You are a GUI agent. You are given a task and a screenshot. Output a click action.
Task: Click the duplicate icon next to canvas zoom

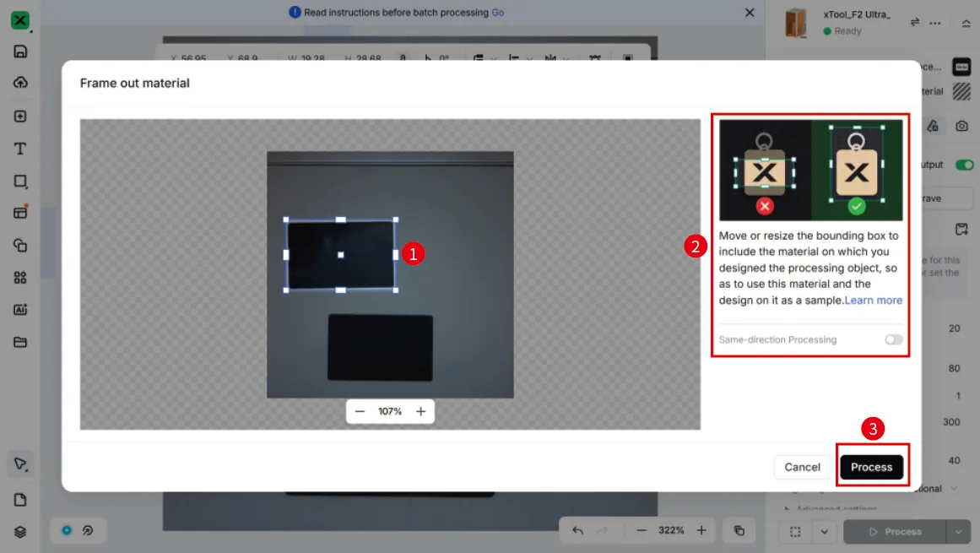click(x=739, y=530)
